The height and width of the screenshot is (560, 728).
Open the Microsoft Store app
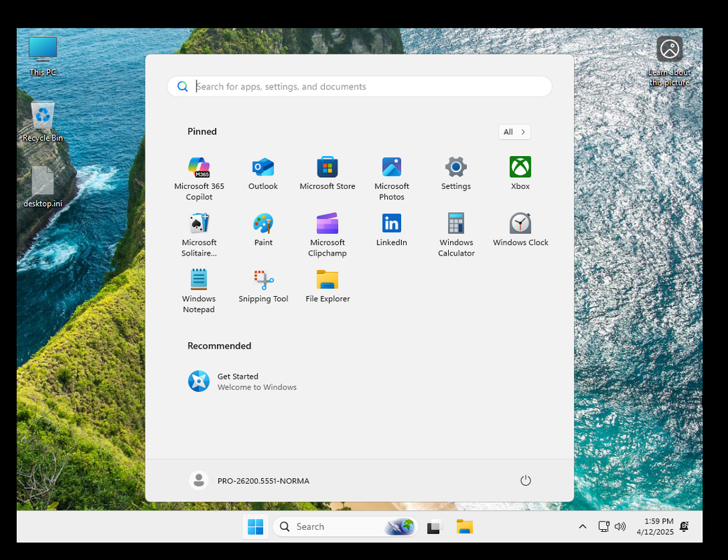click(x=328, y=173)
